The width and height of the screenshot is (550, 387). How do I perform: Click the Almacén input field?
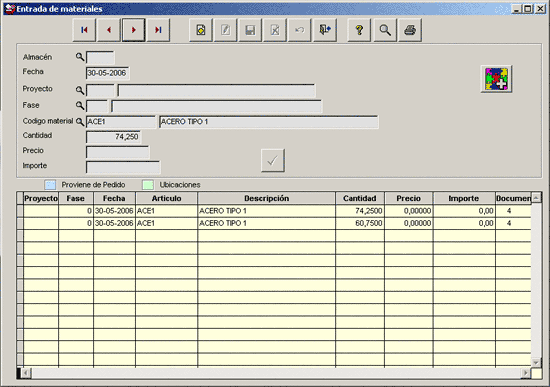click(100, 58)
